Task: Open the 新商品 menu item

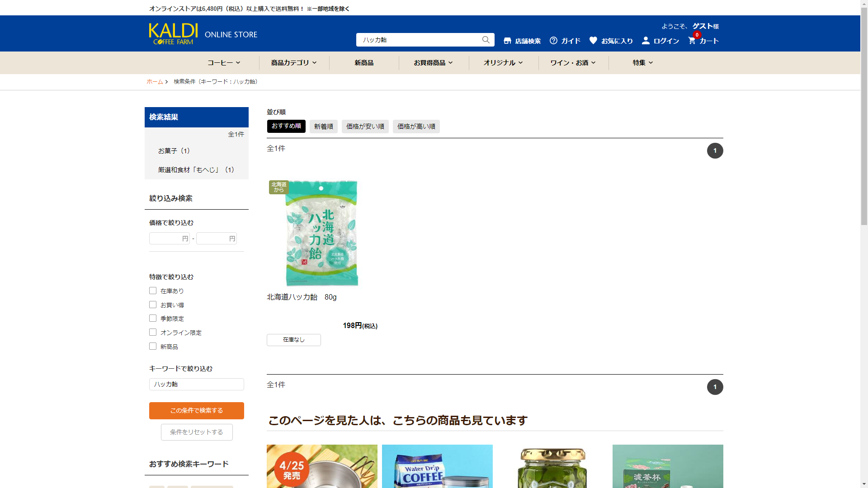Action: coord(364,63)
